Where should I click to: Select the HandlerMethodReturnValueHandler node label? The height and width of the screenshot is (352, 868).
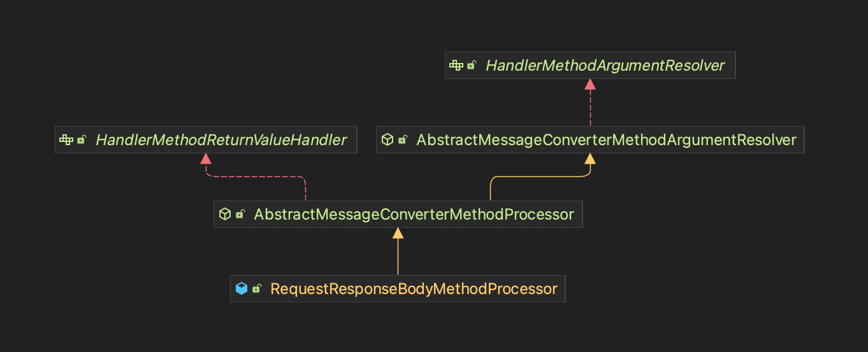(221, 140)
